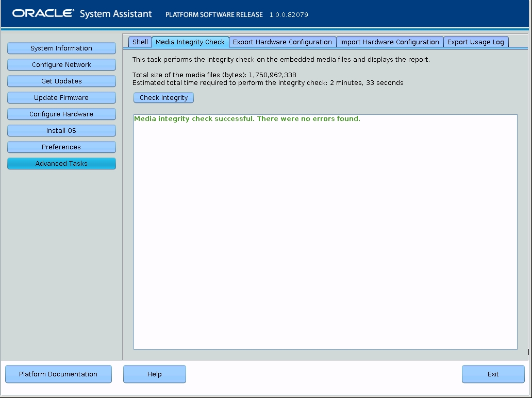Image resolution: width=532 pixels, height=398 pixels.
Task: Select the Advanced Tasks button
Action: tap(61, 163)
